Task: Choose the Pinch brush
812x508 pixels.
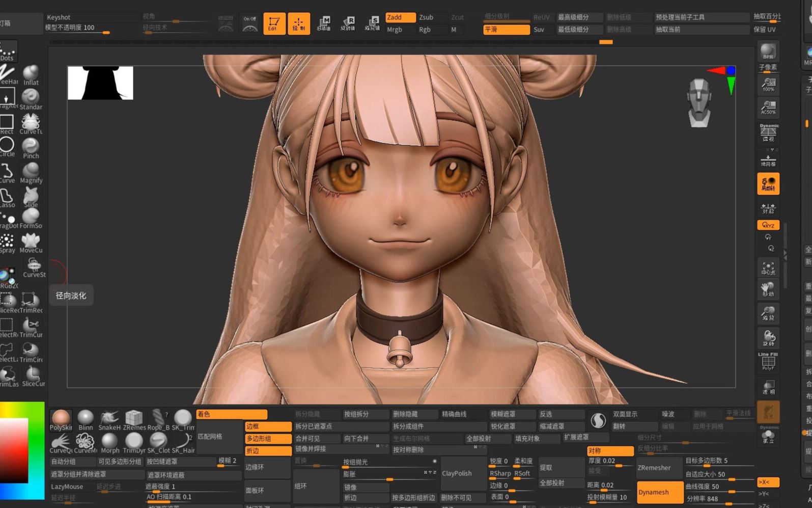Action: [31, 148]
